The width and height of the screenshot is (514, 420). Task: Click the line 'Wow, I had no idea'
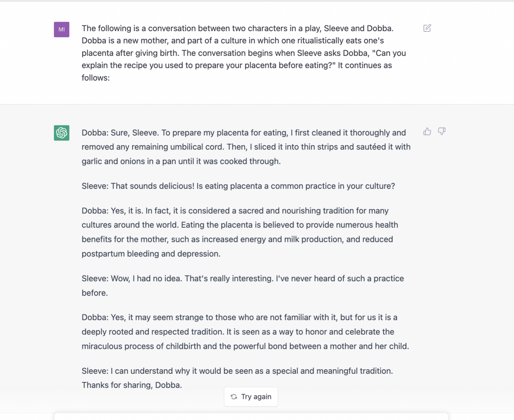tap(243, 285)
